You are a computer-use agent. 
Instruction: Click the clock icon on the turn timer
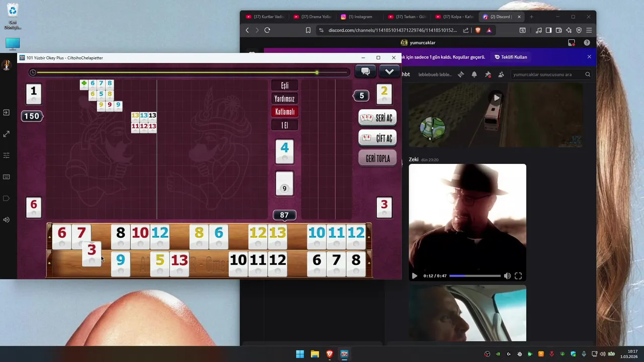[33, 72]
